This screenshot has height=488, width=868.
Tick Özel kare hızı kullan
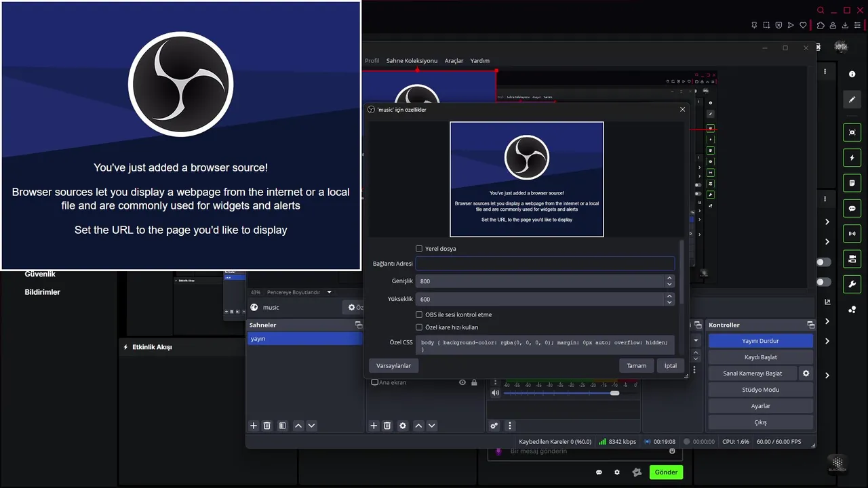click(x=419, y=327)
